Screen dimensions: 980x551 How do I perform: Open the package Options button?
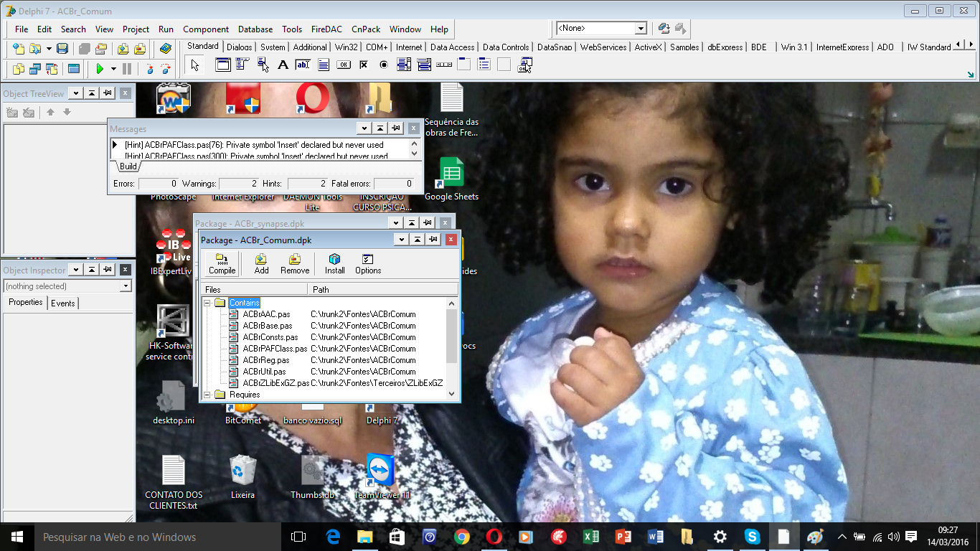(368, 263)
